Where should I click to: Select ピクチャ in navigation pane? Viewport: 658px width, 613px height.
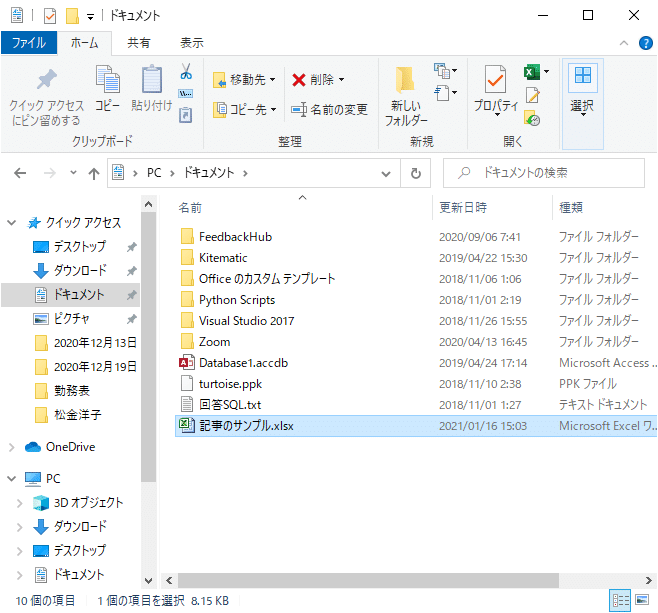click(71, 319)
